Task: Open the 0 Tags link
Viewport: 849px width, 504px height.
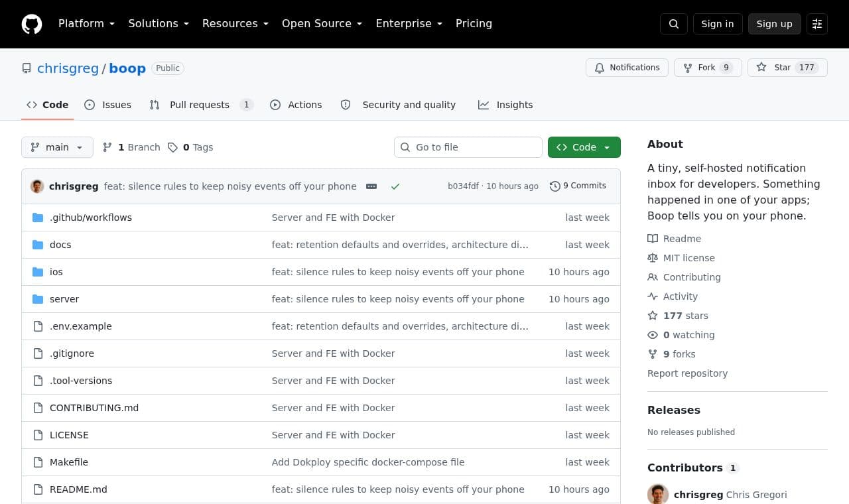Action: tap(190, 147)
